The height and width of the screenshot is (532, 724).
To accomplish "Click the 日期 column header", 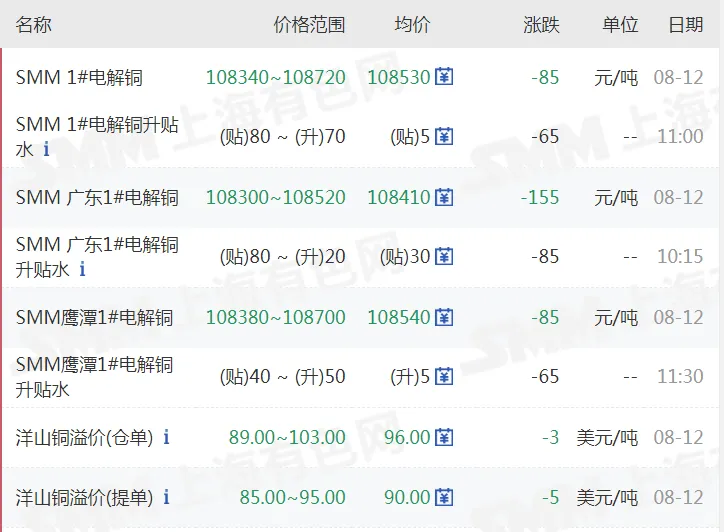I will pyautogui.click(x=686, y=24).
